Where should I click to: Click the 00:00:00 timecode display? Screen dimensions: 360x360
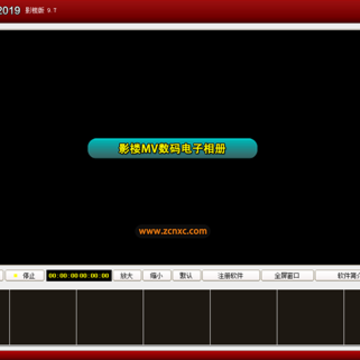pyautogui.click(x=79, y=276)
